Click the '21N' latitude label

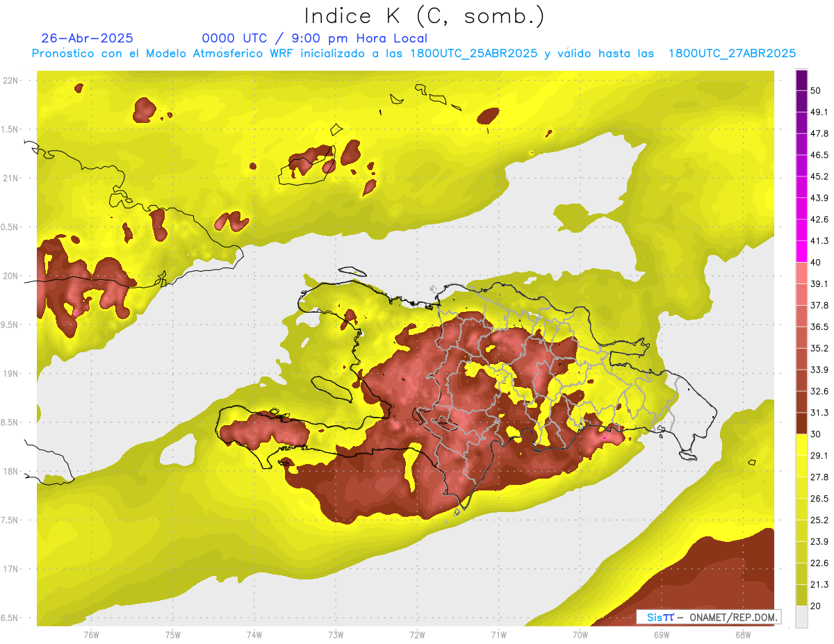[x=10, y=178]
